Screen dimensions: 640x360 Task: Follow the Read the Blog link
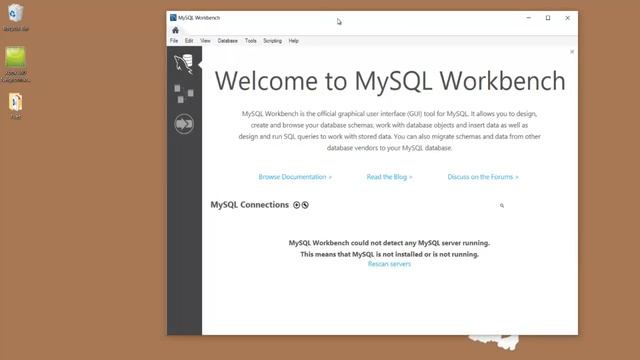pos(389,177)
